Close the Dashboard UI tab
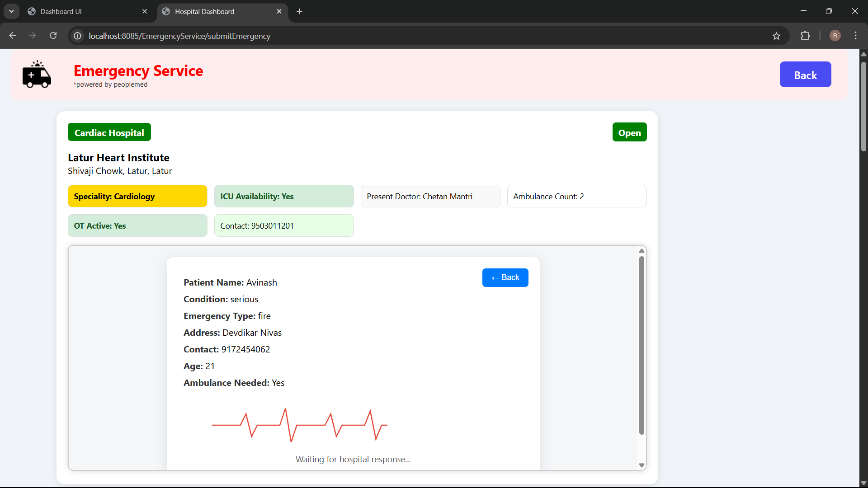This screenshot has width=868, height=488. click(145, 11)
